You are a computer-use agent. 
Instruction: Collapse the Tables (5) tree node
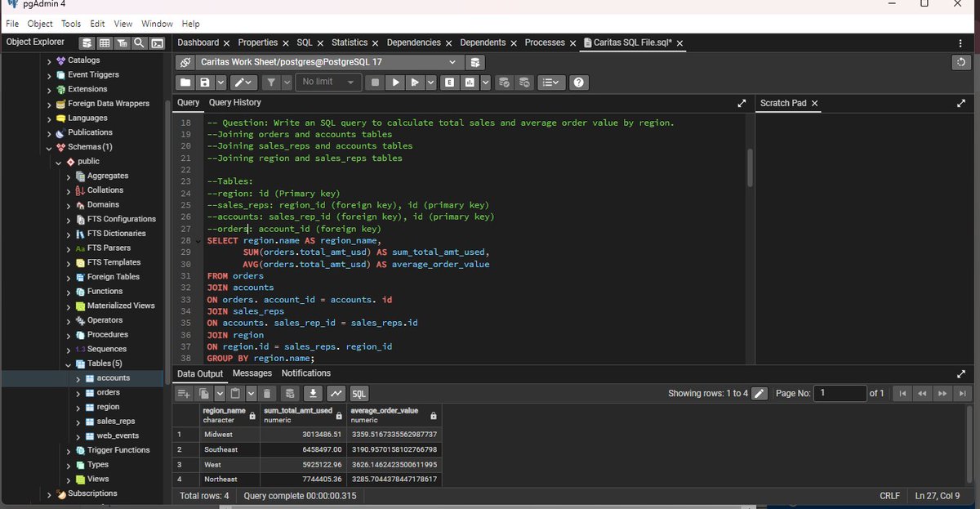[69, 364]
